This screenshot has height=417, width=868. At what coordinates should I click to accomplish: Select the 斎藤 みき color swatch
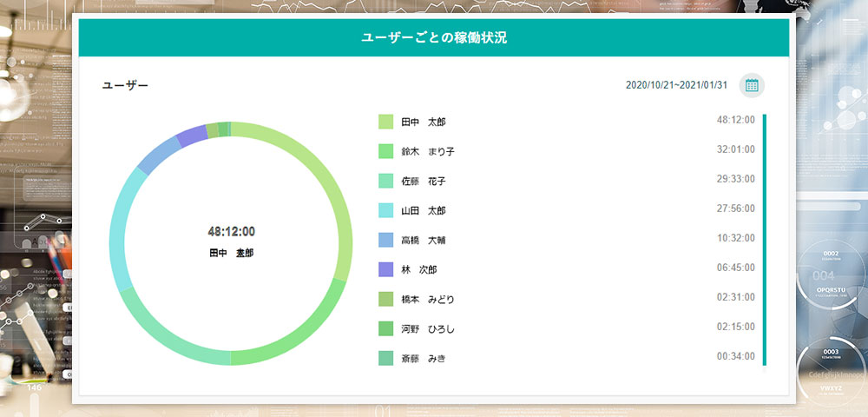[x=386, y=358]
